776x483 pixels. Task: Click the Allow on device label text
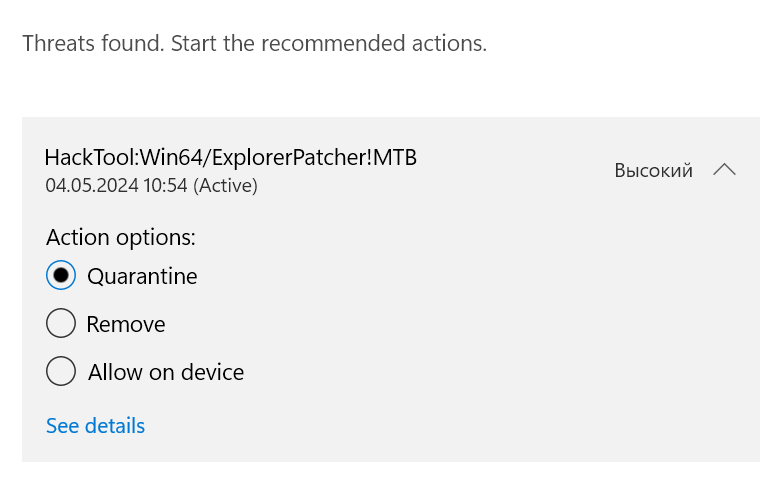coord(166,373)
